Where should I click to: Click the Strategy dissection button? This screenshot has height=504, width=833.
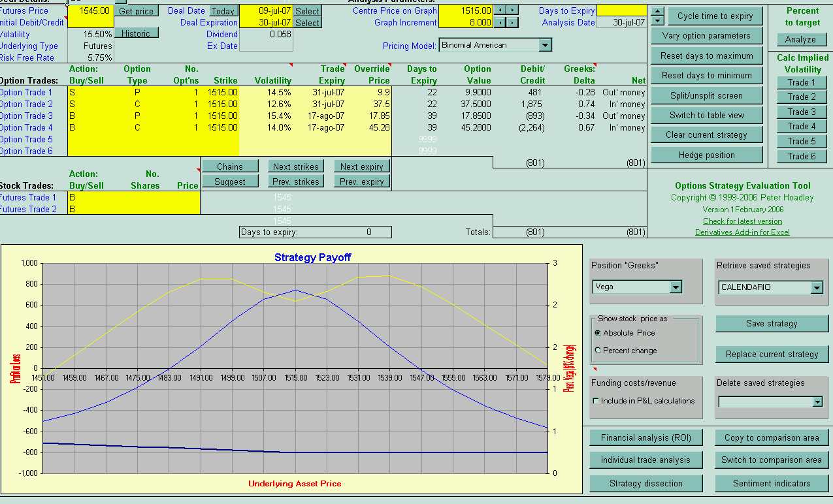[x=645, y=484]
